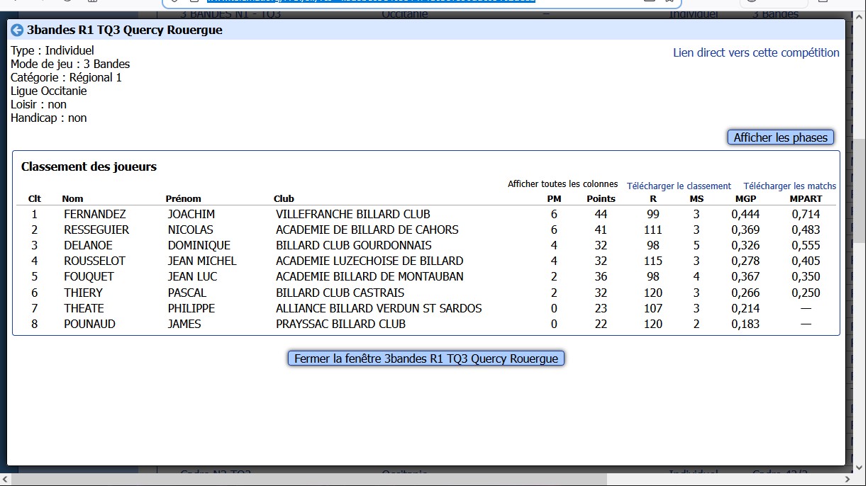
Task: Click the vertical scrollbar thumb on the right
Action: tap(859, 191)
